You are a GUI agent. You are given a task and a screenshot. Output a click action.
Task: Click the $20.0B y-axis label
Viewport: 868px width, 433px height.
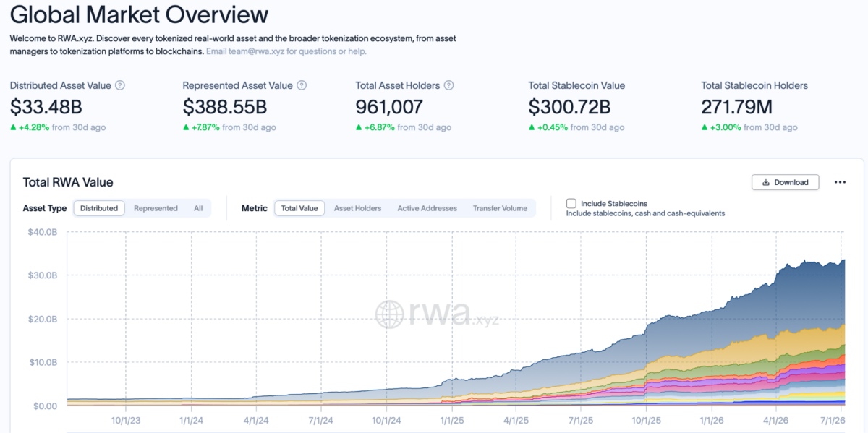tap(43, 319)
